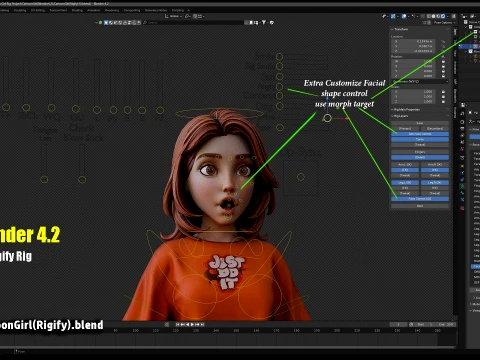The image size is (480, 360).
Task: Toggle lock on Scale X
Action: click(x=443, y=92)
